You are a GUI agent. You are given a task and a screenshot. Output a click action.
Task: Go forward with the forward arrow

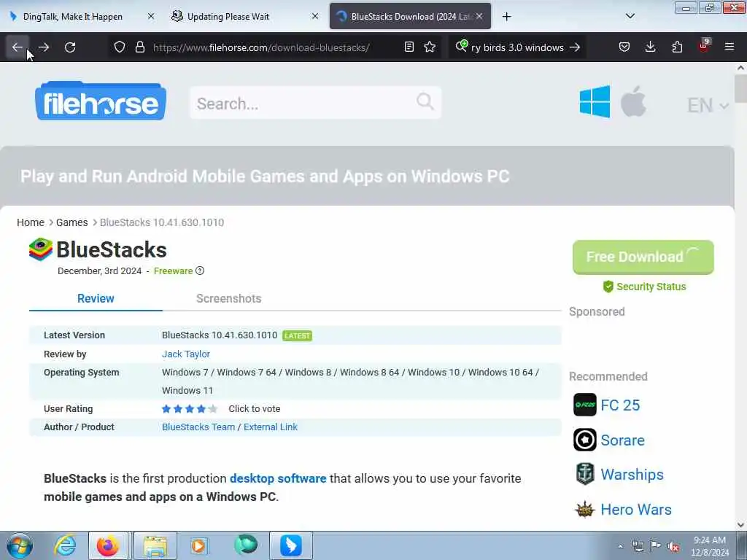tap(44, 47)
